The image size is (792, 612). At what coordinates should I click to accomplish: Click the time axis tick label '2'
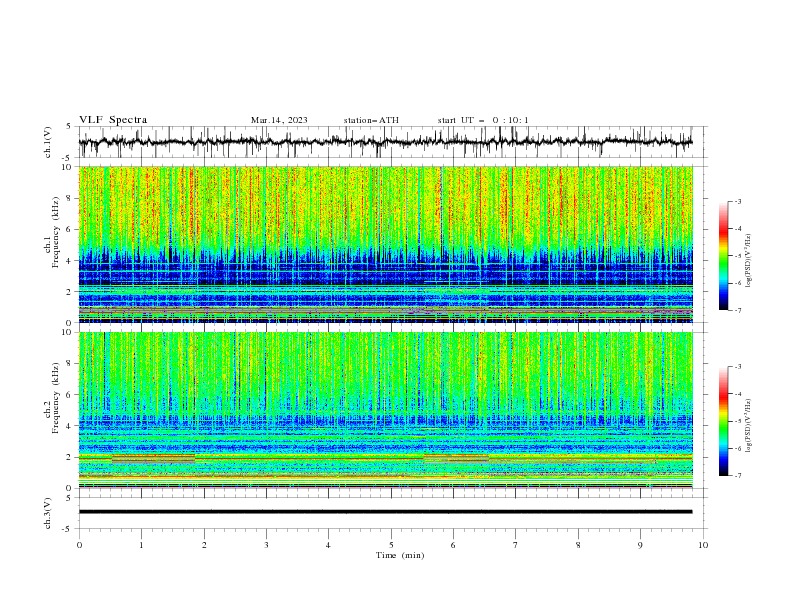coord(204,545)
